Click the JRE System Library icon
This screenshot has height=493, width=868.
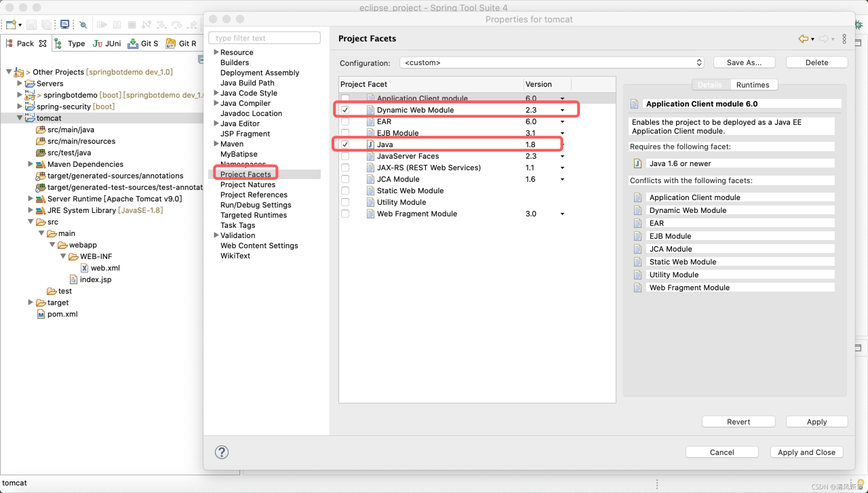click(41, 210)
